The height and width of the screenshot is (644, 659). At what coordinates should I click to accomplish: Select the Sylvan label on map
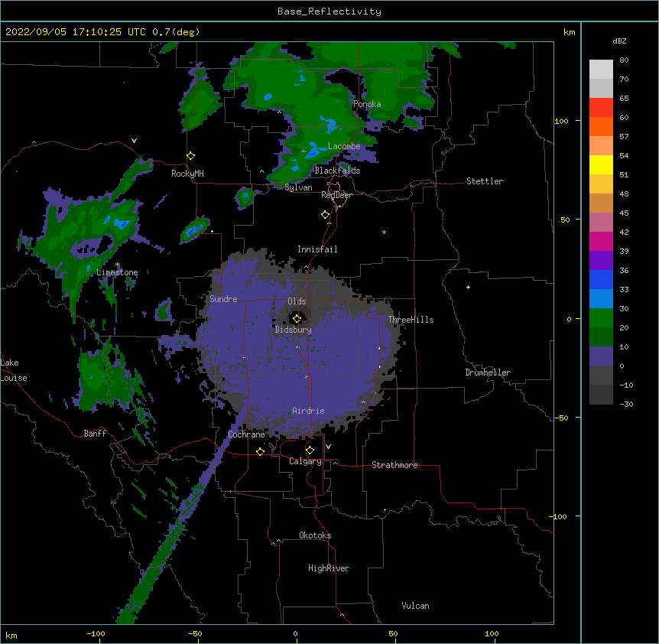coord(298,187)
